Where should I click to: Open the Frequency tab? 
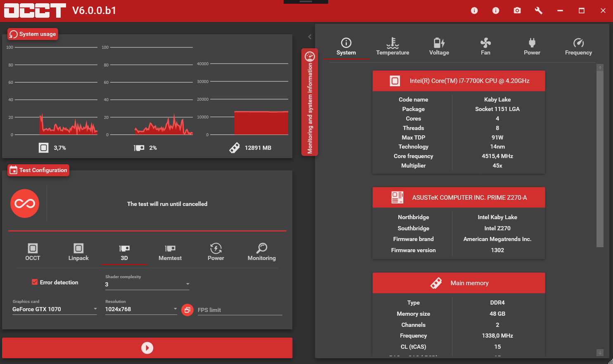(x=578, y=47)
